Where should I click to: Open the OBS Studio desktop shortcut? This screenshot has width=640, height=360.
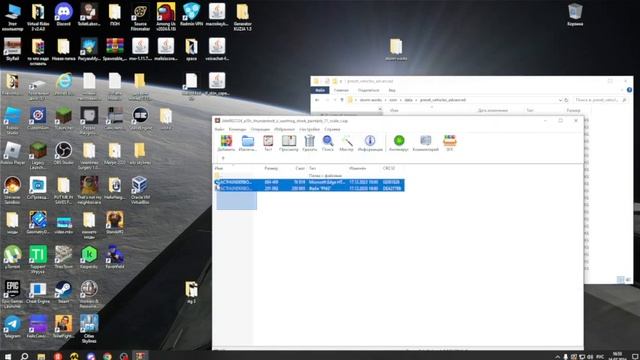pyautogui.click(x=64, y=153)
